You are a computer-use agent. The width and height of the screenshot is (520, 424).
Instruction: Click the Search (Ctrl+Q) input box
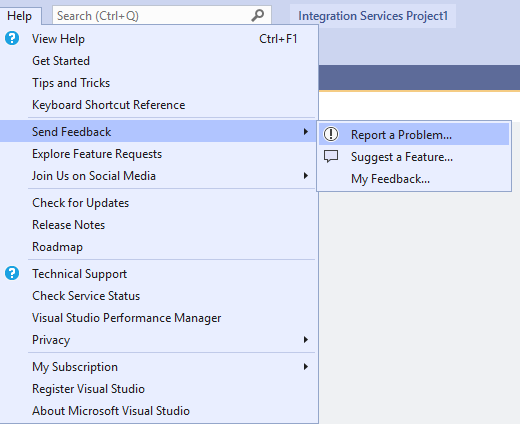162,15
